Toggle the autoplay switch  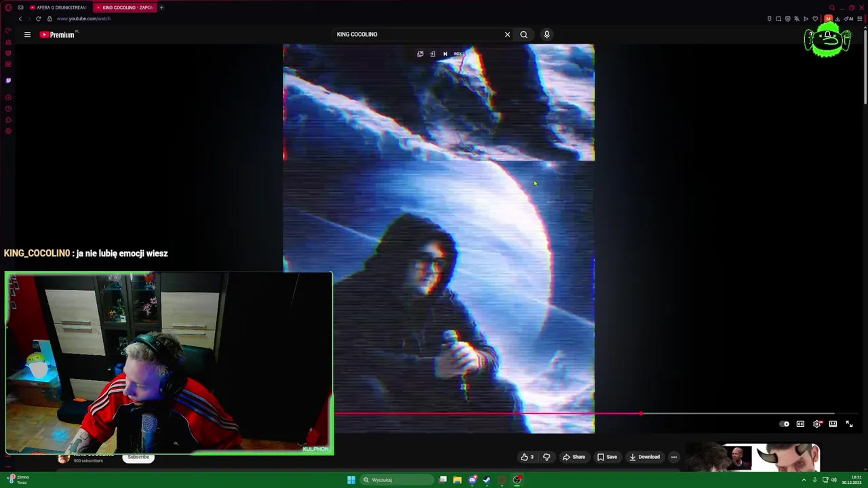click(x=785, y=424)
